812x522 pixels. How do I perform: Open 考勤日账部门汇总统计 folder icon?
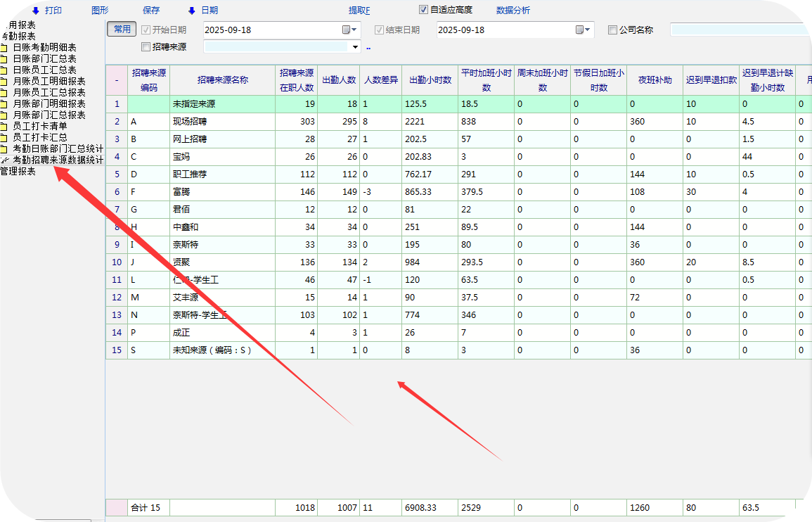point(5,149)
